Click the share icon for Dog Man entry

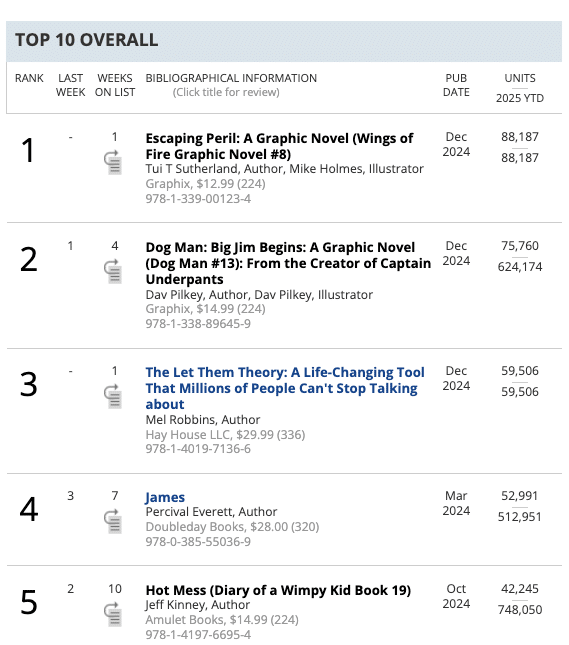pos(113,271)
